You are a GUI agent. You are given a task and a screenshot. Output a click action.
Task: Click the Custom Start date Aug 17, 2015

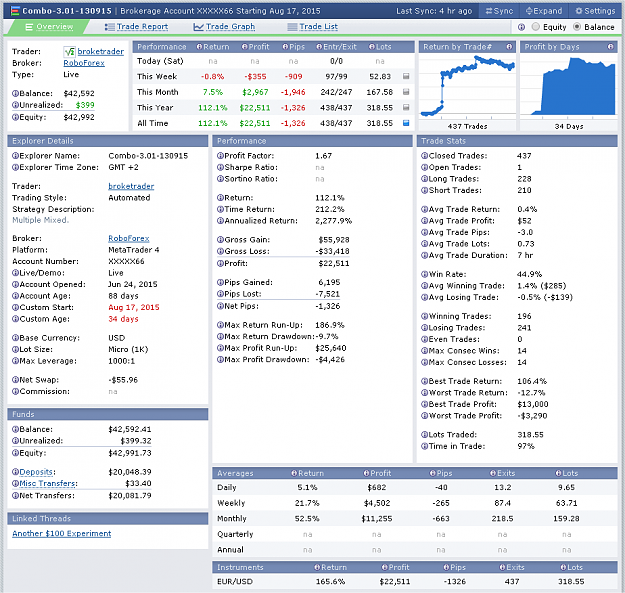(x=134, y=307)
